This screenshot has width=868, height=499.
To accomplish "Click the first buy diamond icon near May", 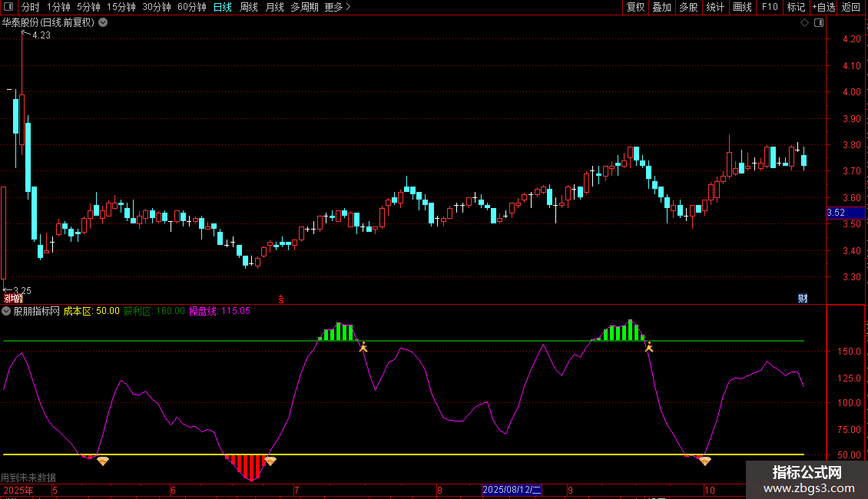I will click(x=103, y=461).
